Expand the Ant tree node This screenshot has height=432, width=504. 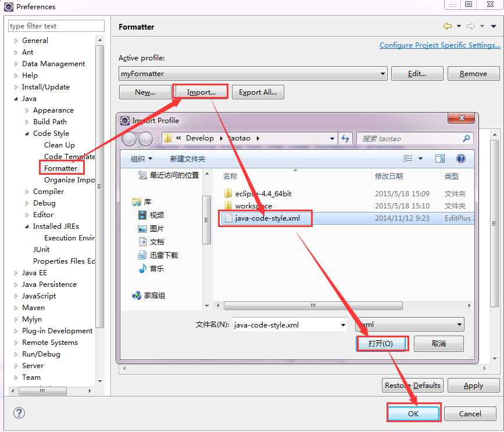point(16,52)
